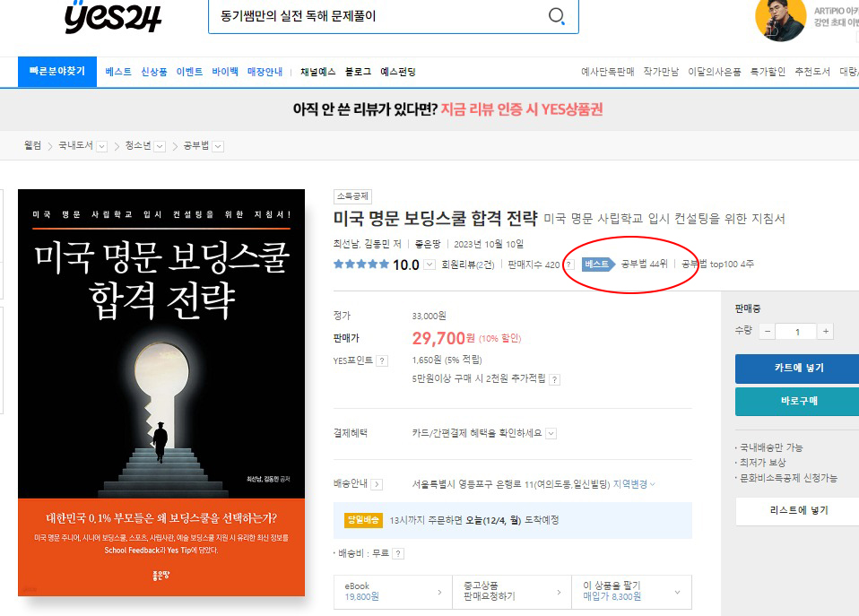
Task: Click the 바로구매 button
Action: coord(799,401)
